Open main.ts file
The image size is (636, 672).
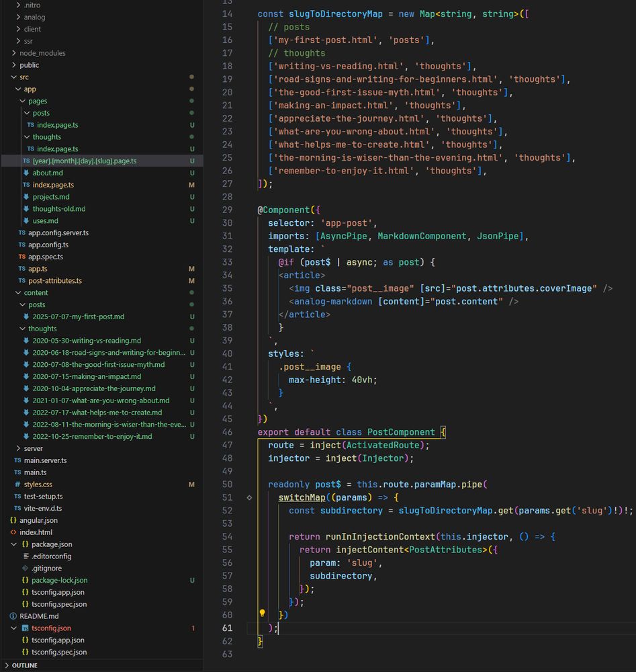point(35,472)
